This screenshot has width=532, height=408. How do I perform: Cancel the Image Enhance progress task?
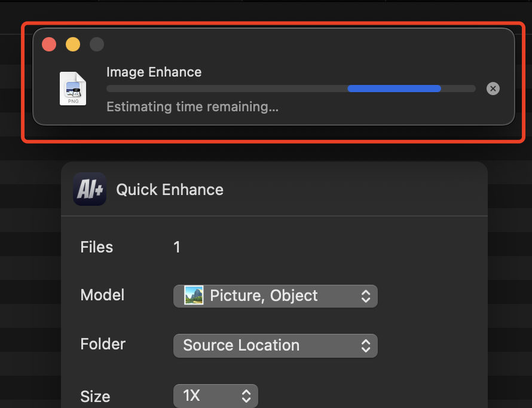tap(493, 89)
